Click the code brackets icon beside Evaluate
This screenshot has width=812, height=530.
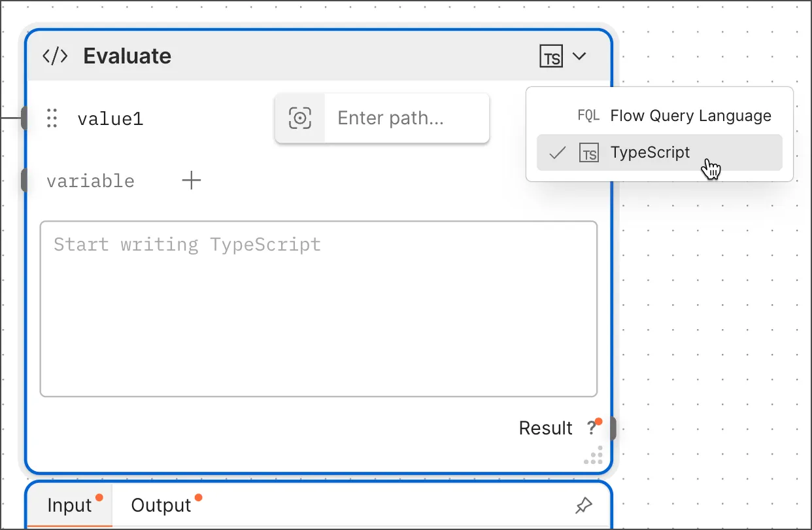pyautogui.click(x=55, y=56)
